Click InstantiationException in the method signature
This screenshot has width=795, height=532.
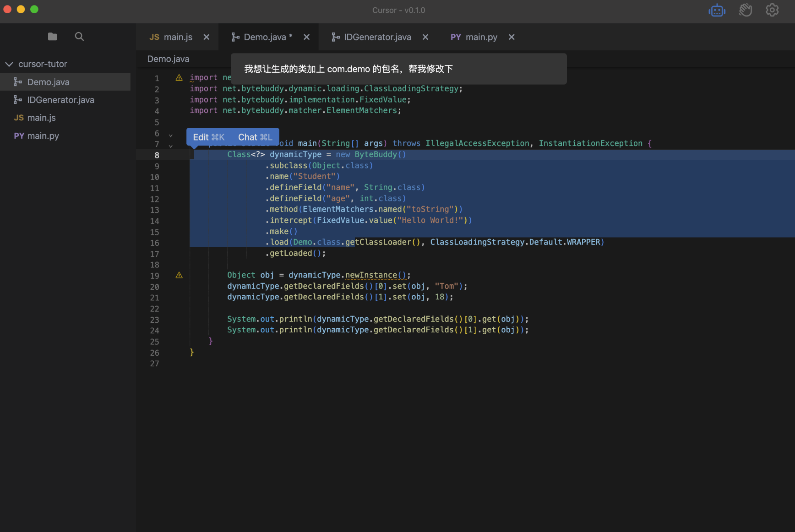(x=591, y=143)
